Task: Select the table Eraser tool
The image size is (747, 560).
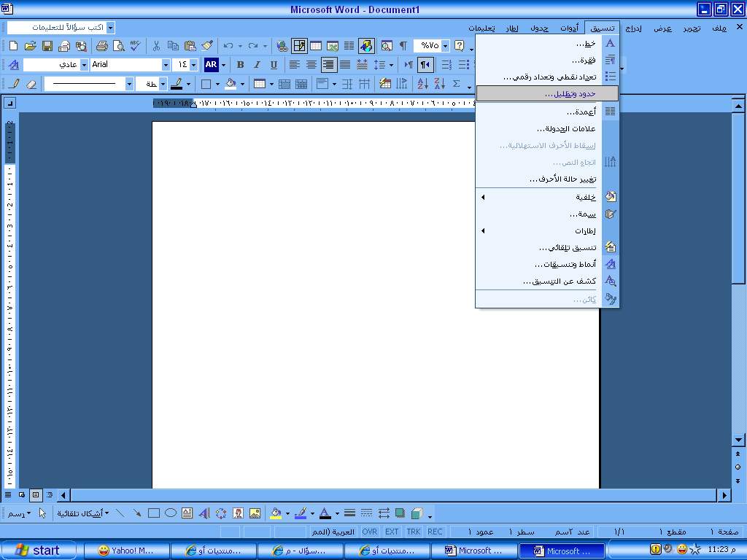Action: [x=31, y=85]
